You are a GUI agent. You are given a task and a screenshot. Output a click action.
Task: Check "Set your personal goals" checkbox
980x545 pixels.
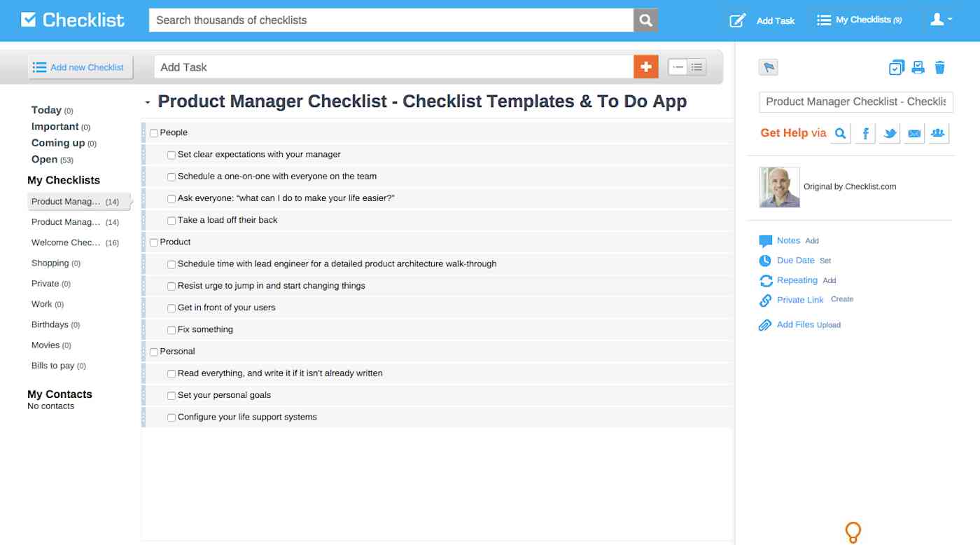(171, 396)
